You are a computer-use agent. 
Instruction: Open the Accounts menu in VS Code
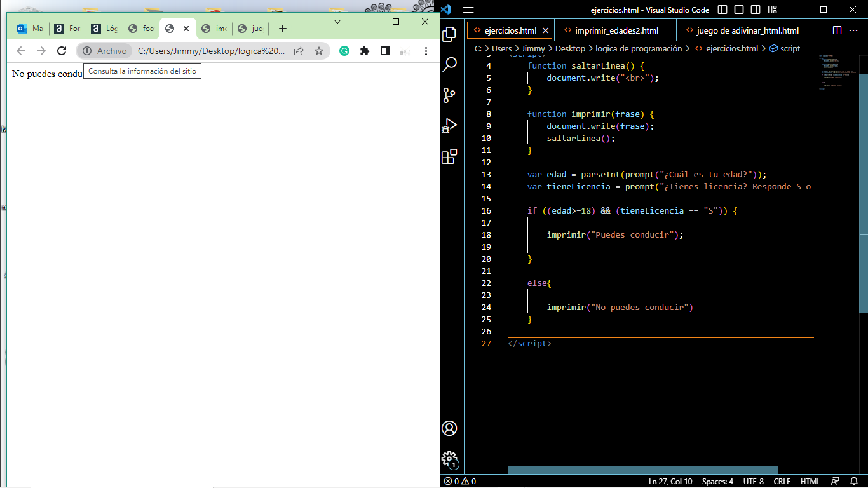pyautogui.click(x=449, y=428)
